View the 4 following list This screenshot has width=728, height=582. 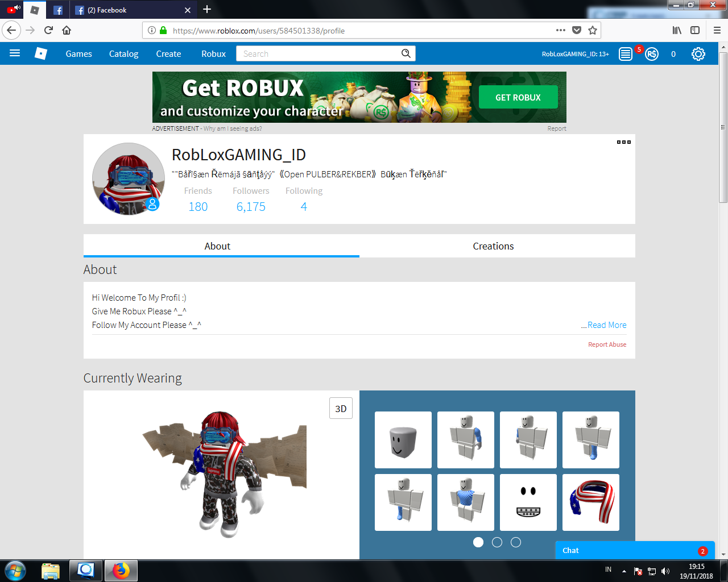tap(304, 207)
